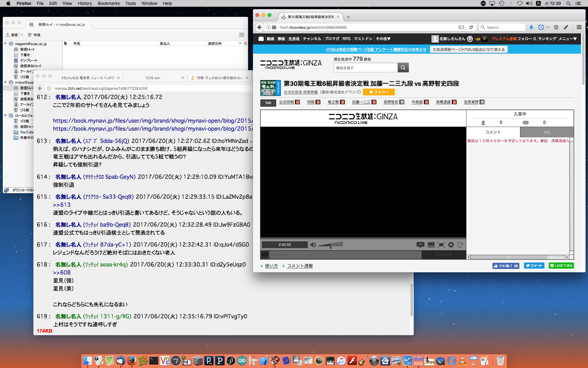Viewport: 588px width, 368px height.
Task: Toggle comment display bubble in player
Action: coord(420,245)
